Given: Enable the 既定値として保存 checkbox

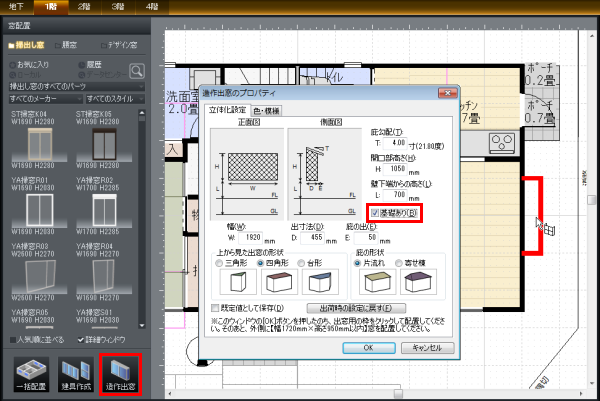Looking at the screenshot, I should (214, 307).
